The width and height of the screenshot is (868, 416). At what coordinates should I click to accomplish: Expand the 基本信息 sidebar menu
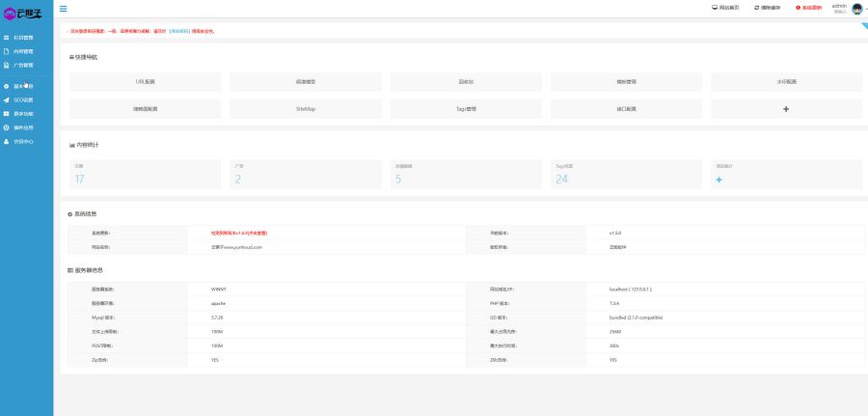[23, 86]
